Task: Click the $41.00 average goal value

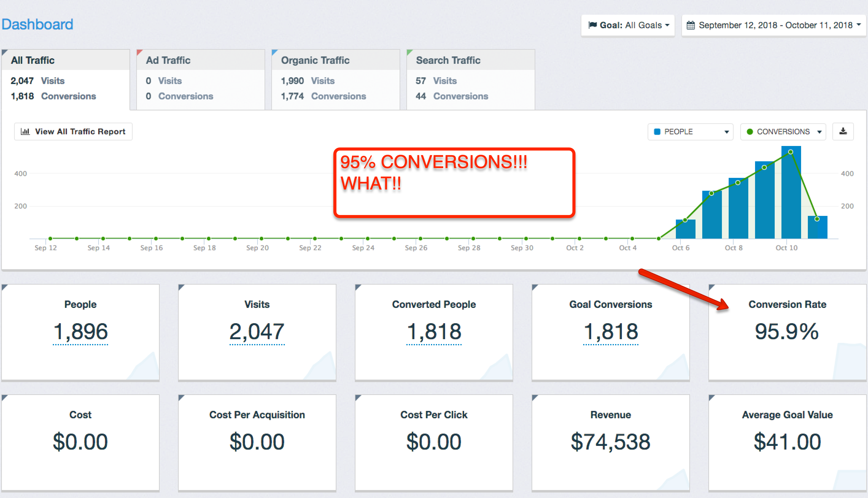Action: 787,442
